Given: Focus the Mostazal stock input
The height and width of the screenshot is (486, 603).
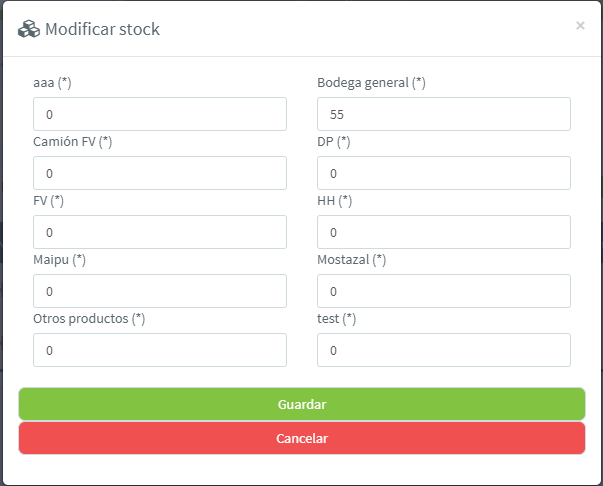Looking at the screenshot, I should tap(444, 291).
